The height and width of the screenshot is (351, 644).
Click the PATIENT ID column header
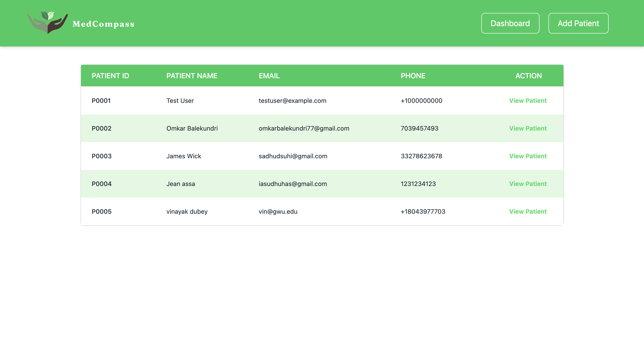(110, 76)
